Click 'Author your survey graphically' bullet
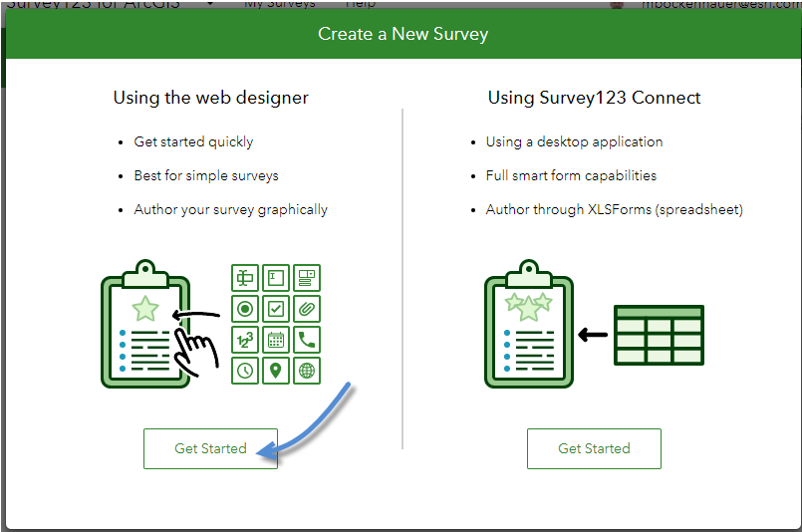802x532 pixels. pos(231,210)
